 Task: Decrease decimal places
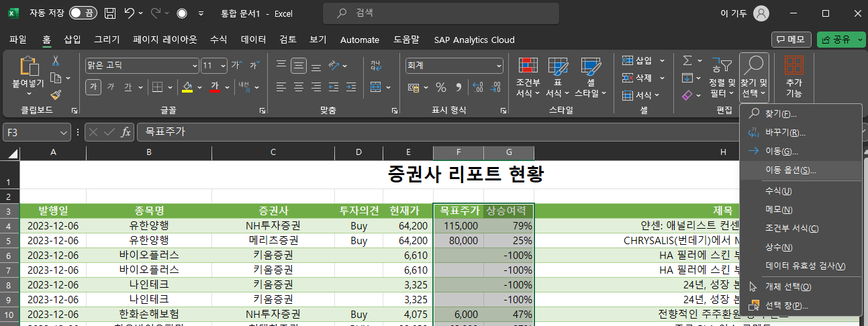(x=495, y=87)
